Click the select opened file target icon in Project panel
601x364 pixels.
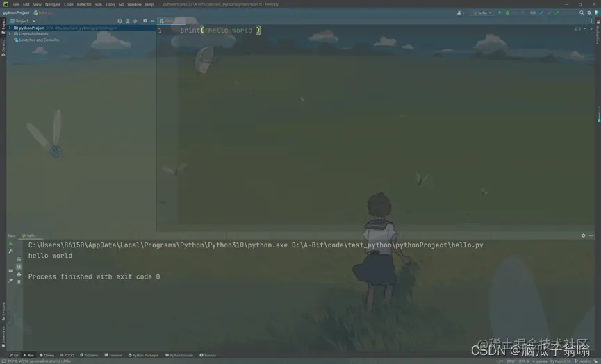point(120,21)
